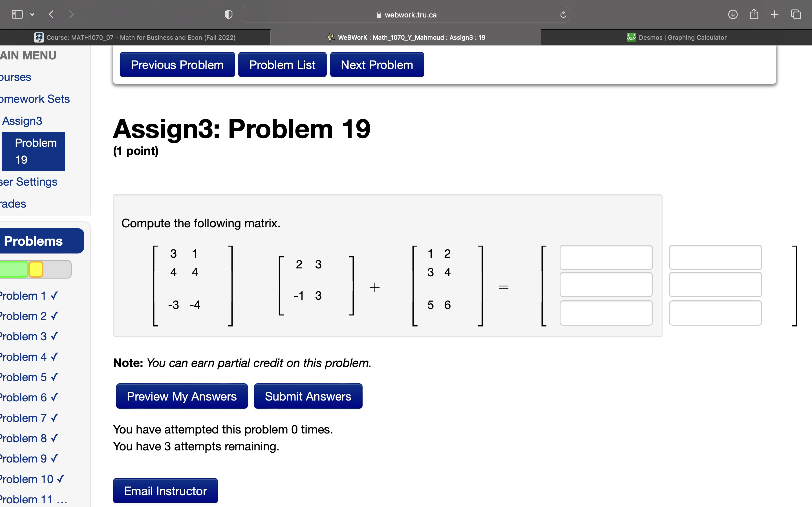
Task: Open the Problem List
Action: coord(282,65)
